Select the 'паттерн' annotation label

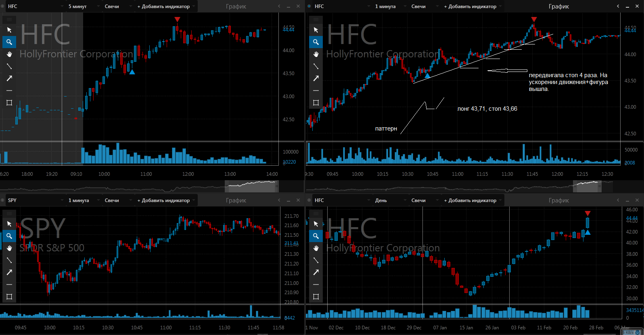coord(386,129)
